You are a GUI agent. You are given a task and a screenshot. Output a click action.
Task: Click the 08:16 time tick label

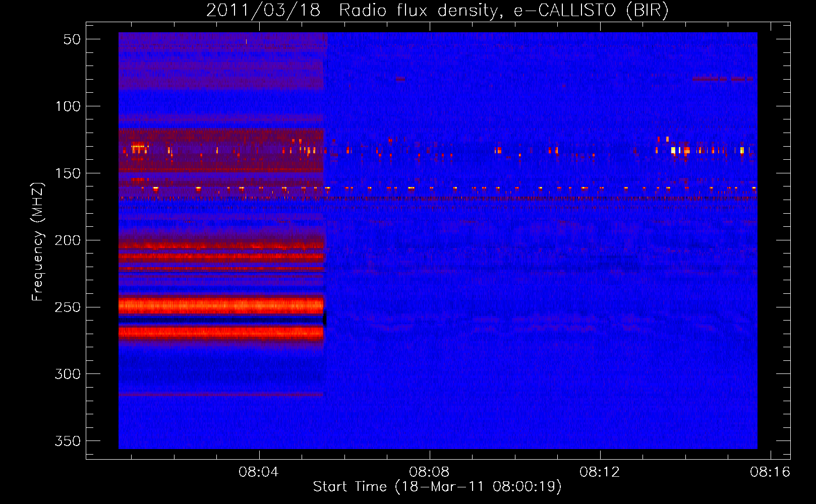tap(770, 472)
